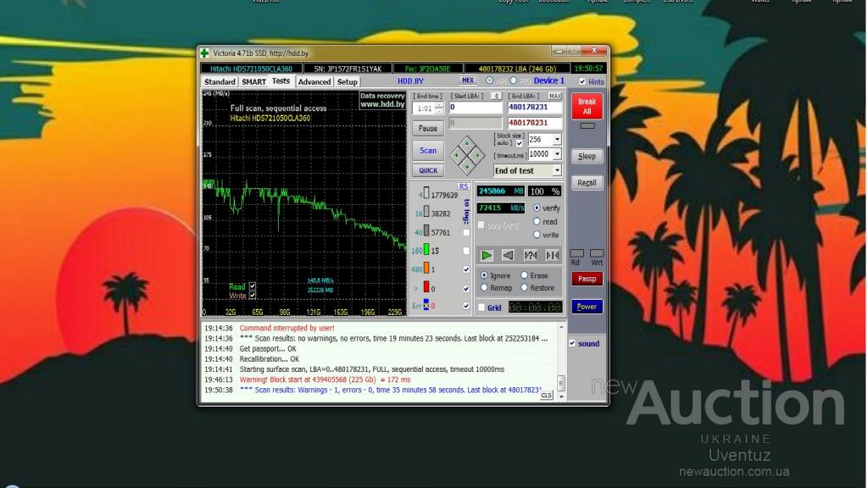Select the Erase radio option
Image resolution: width=868 pixels, height=488 pixels.
pyautogui.click(x=524, y=275)
